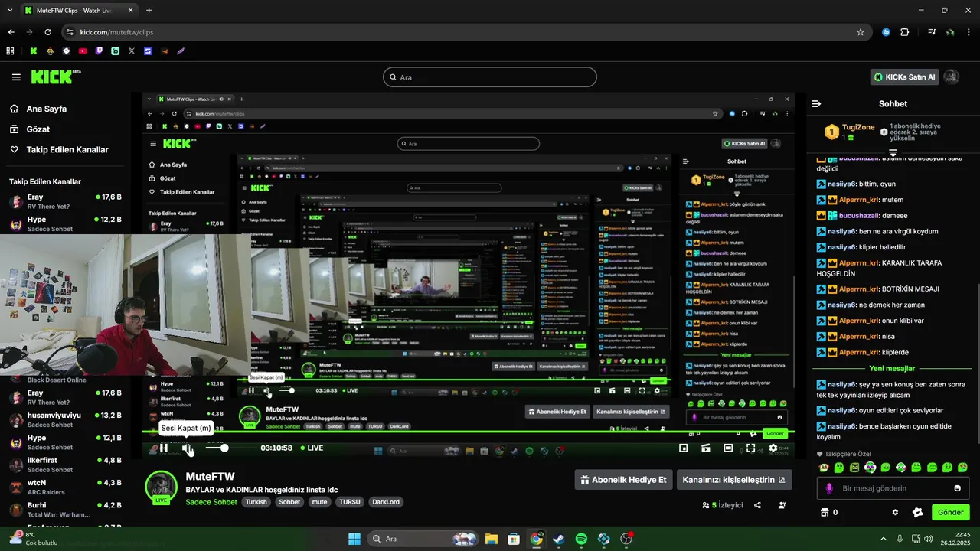The width and height of the screenshot is (980, 551).
Task: Click the KICK logo in header
Action: tap(55, 77)
